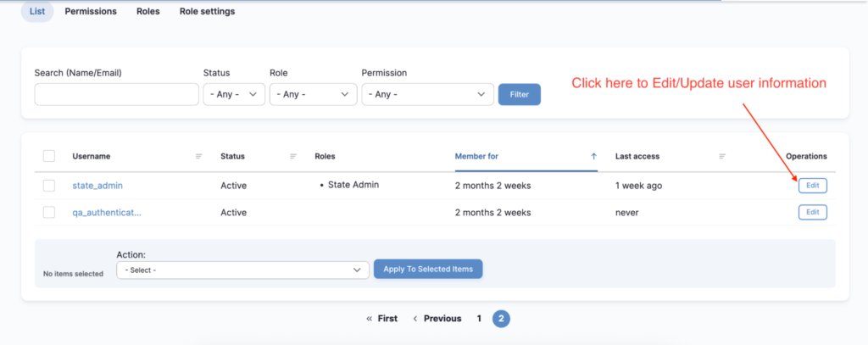This screenshot has width=868, height=345.
Task: Open the Permission filter dropdown
Action: point(427,94)
